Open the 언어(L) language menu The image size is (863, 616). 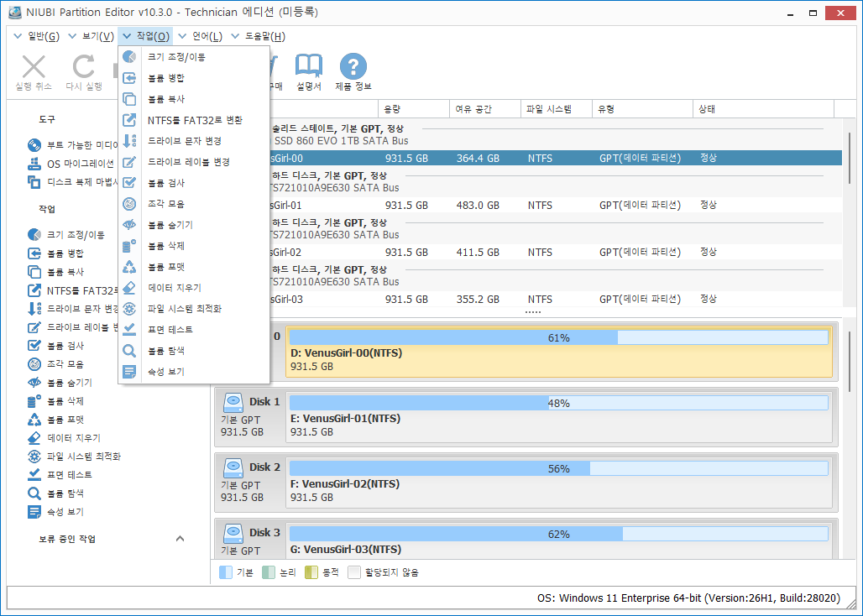201,36
